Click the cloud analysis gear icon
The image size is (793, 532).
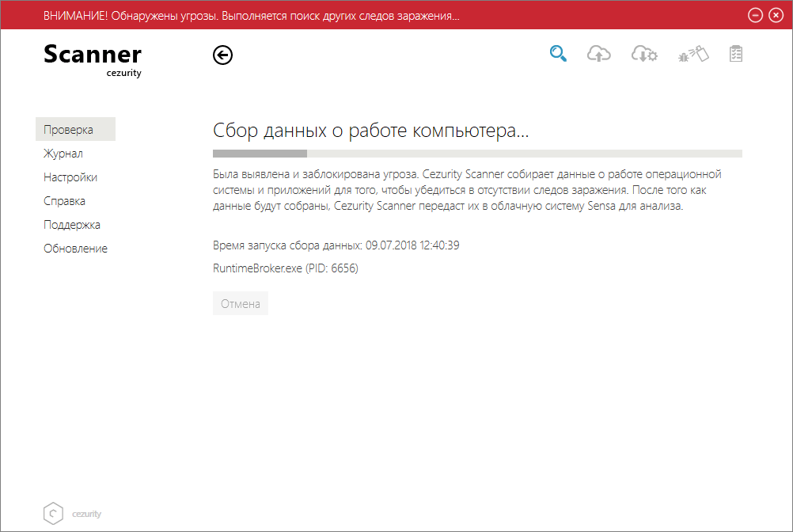pyautogui.click(x=644, y=54)
